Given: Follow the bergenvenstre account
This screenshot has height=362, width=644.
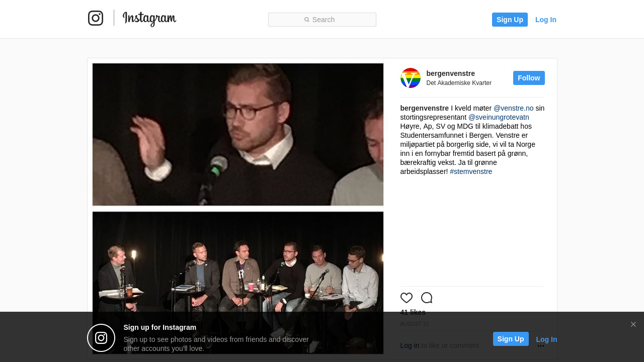Looking at the screenshot, I should coord(529,78).
